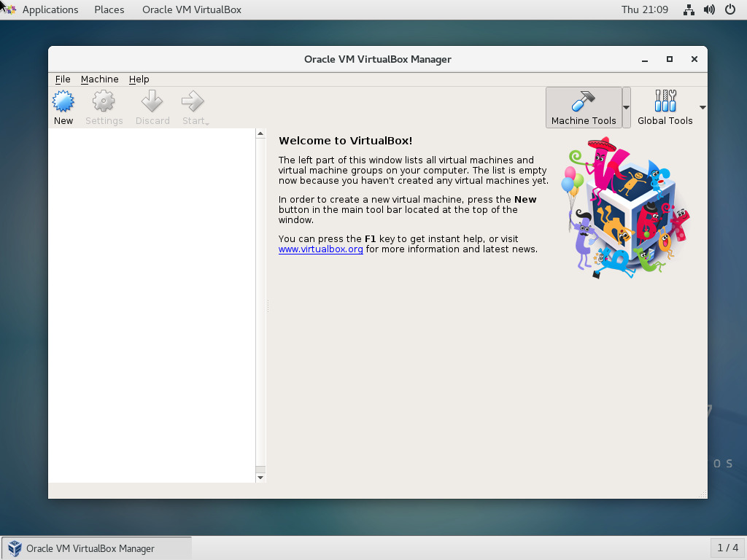The width and height of the screenshot is (747, 560).
Task: Expand the Global Tools dropdown arrow
Action: pos(703,108)
